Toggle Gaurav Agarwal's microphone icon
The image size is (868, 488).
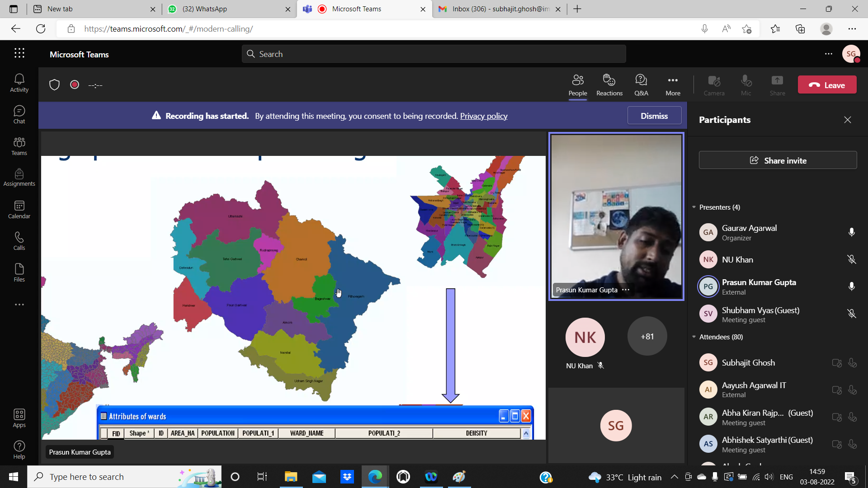coord(851,232)
